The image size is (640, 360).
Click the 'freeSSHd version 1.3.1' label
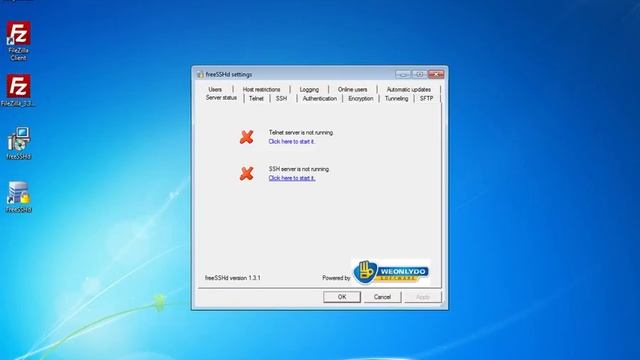click(x=232, y=278)
